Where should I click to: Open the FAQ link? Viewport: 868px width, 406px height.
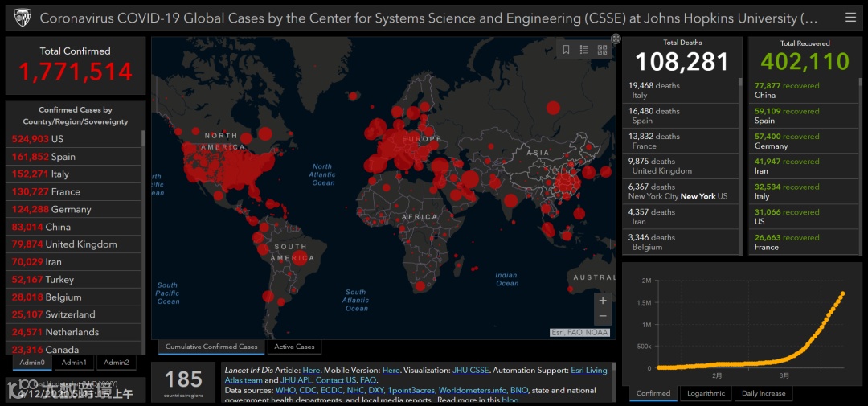click(x=368, y=380)
